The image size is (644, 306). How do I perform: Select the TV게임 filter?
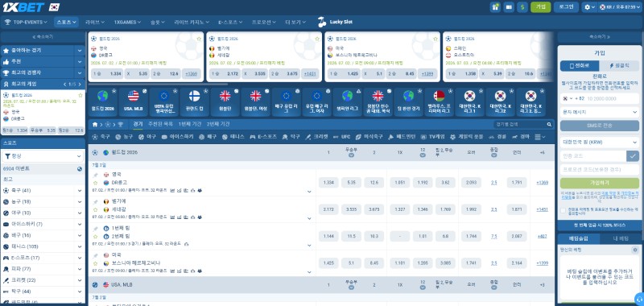point(433,137)
